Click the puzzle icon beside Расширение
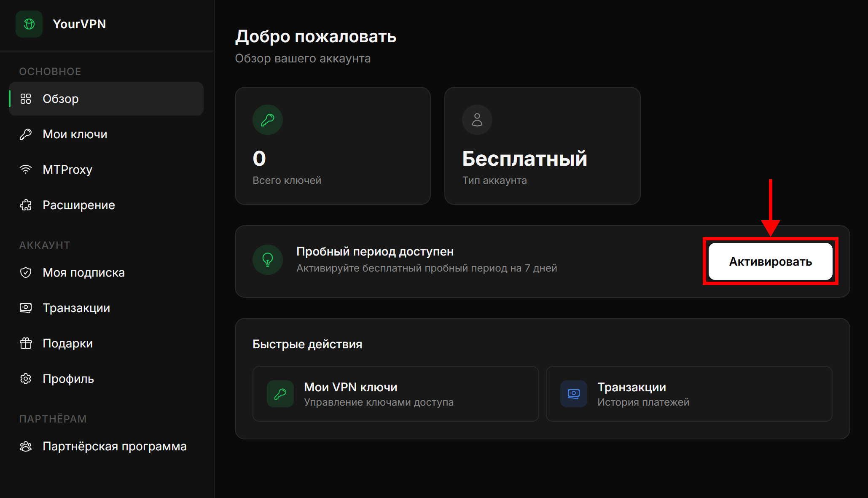868x498 pixels. pos(26,205)
